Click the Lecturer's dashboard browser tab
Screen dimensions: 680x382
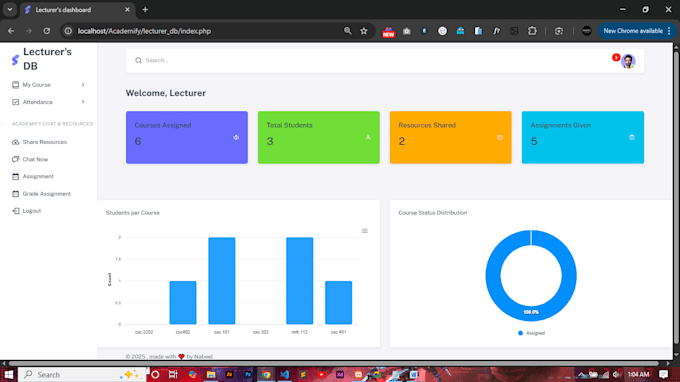point(78,10)
